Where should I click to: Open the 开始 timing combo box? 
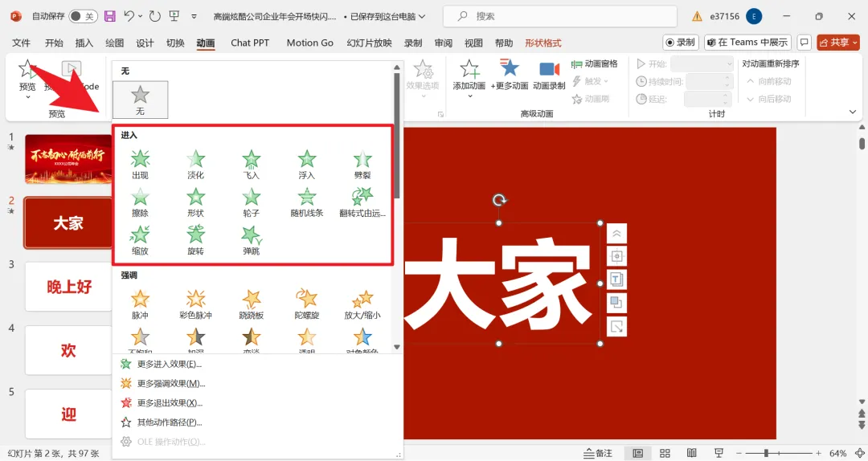(702, 64)
